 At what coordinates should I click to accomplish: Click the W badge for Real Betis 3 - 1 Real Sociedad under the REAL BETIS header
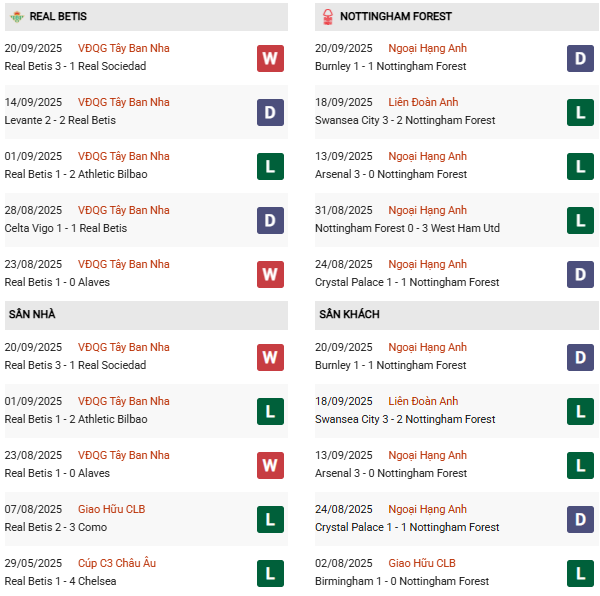click(x=270, y=58)
